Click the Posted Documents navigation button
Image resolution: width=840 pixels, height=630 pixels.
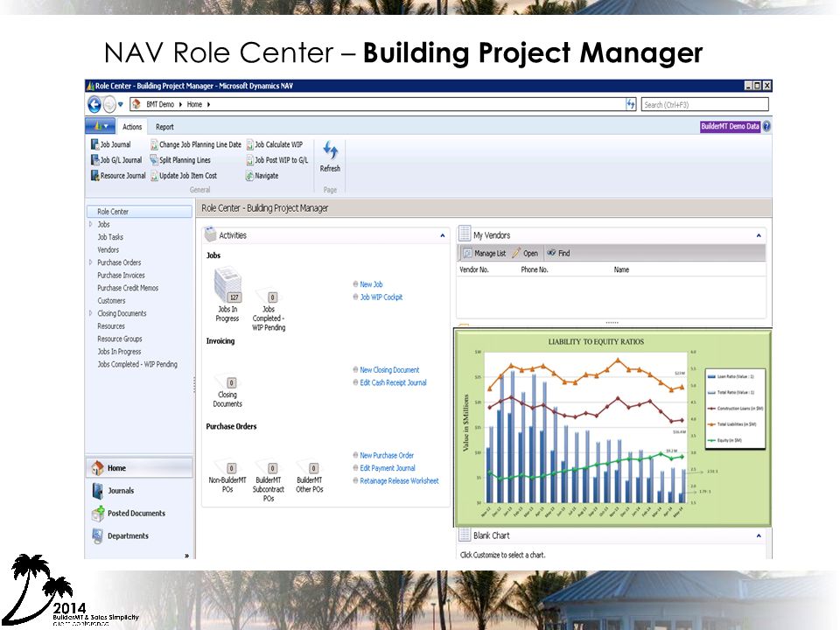pyautogui.click(x=139, y=514)
